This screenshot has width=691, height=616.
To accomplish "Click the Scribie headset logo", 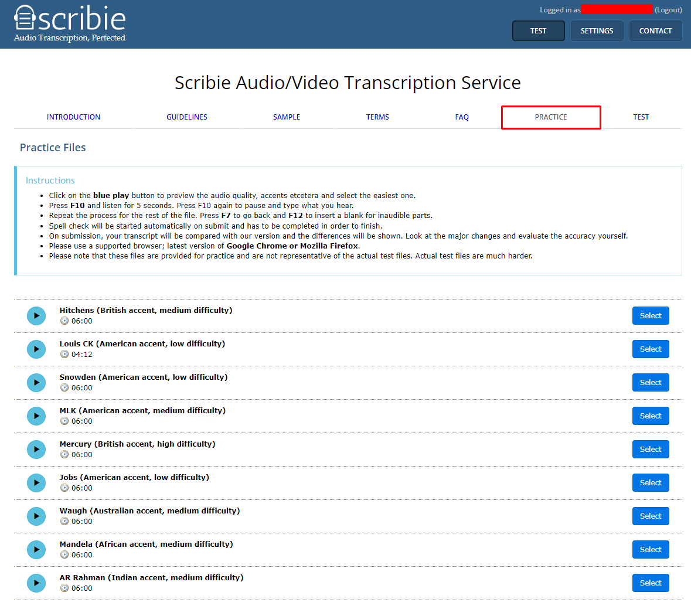I will pyautogui.click(x=25, y=17).
